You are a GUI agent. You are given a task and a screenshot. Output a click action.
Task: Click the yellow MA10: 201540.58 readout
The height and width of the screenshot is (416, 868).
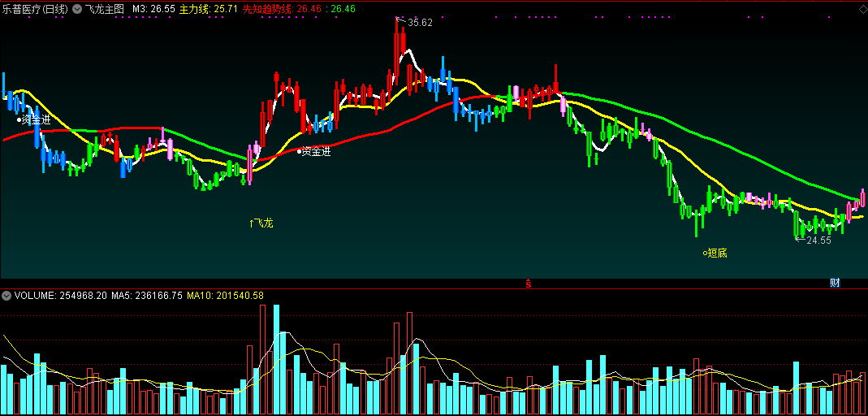pyautogui.click(x=225, y=296)
